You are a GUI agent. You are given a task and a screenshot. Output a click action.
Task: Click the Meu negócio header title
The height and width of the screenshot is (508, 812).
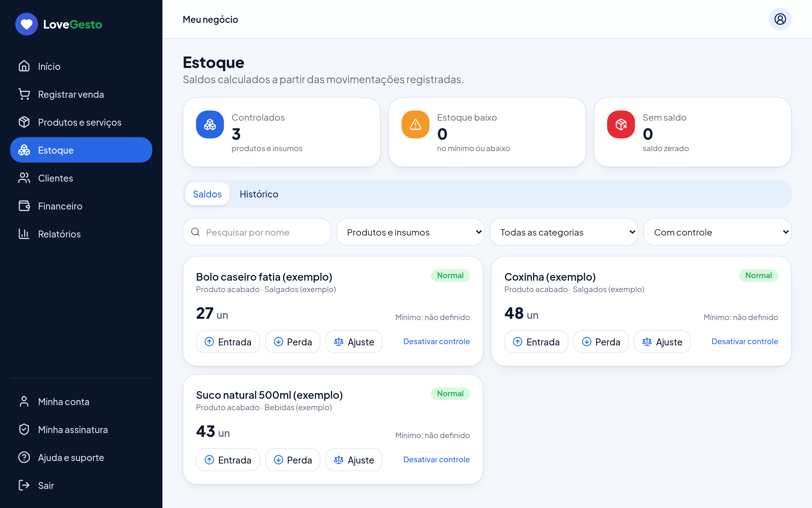pos(210,19)
